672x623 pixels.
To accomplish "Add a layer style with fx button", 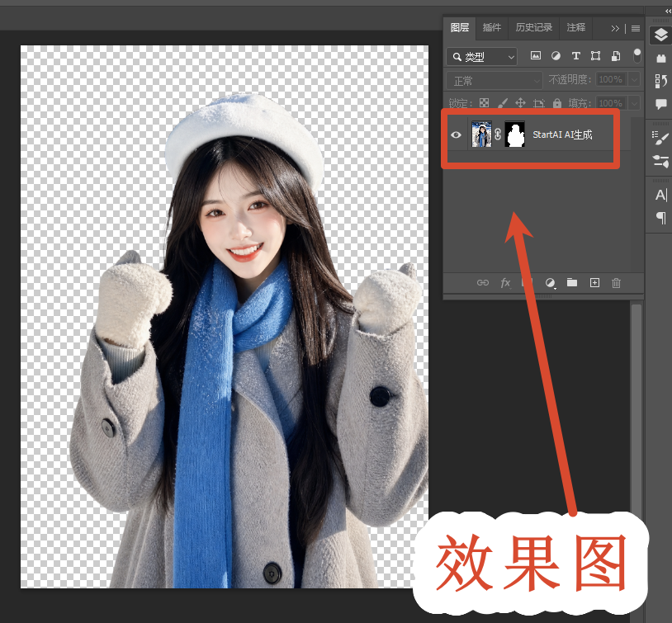I will pyautogui.click(x=505, y=283).
